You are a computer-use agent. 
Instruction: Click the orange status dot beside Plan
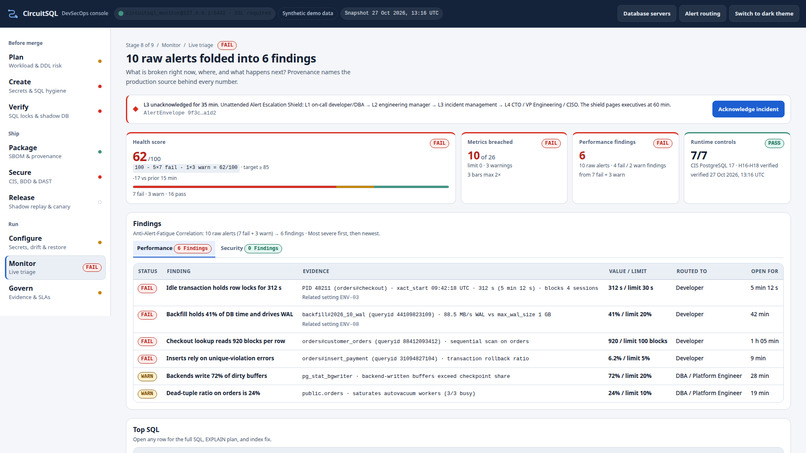pos(100,61)
